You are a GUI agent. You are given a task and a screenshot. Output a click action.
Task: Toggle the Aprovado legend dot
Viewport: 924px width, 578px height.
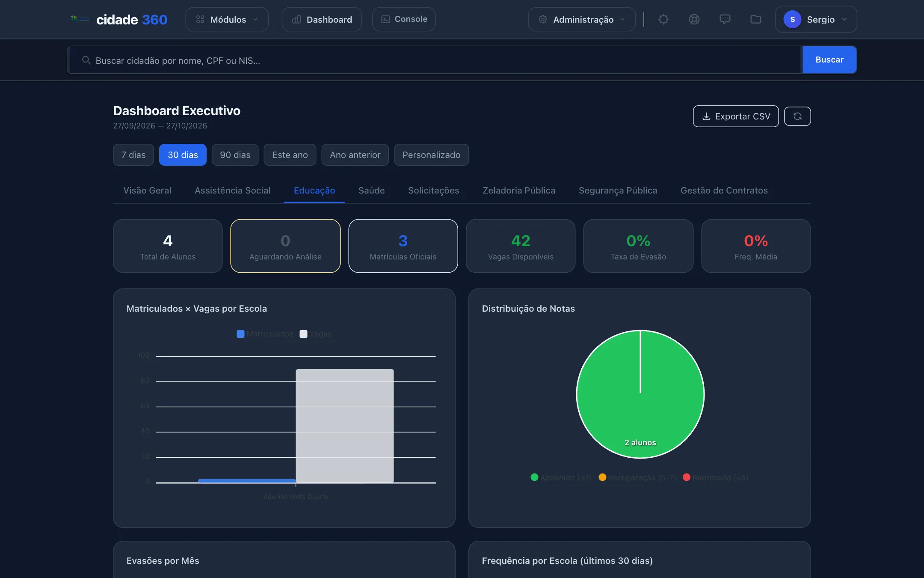pyautogui.click(x=534, y=477)
